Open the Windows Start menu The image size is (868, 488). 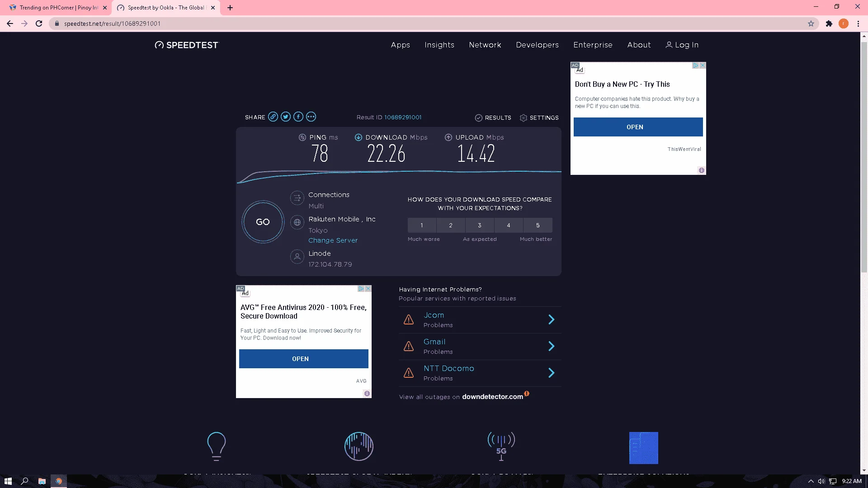8,481
